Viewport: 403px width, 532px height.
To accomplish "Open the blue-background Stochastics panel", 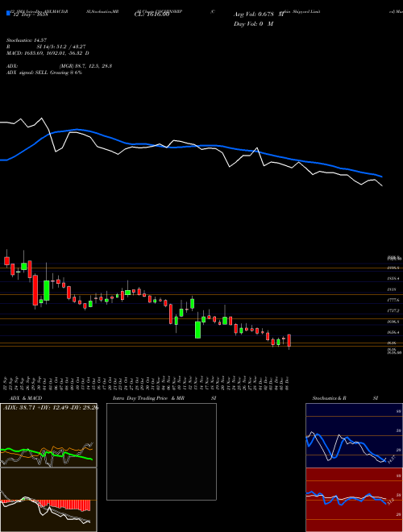I will point(354,435).
